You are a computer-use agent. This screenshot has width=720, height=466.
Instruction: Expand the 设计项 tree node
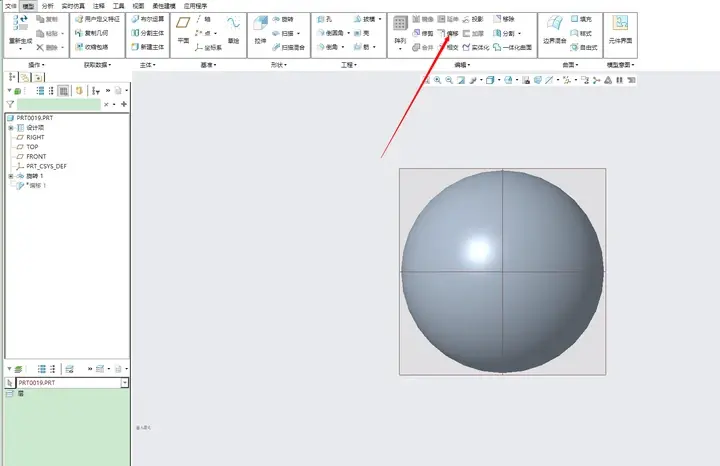coord(11,128)
